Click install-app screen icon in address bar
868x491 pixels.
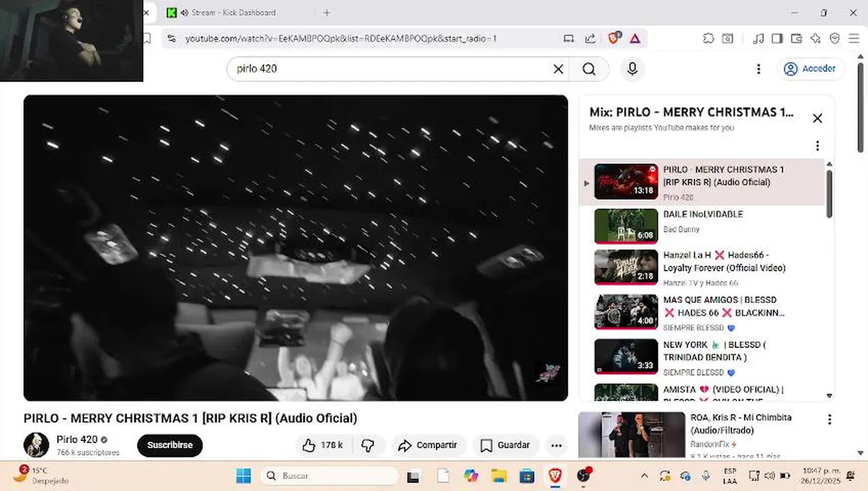click(x=568, y=39)
